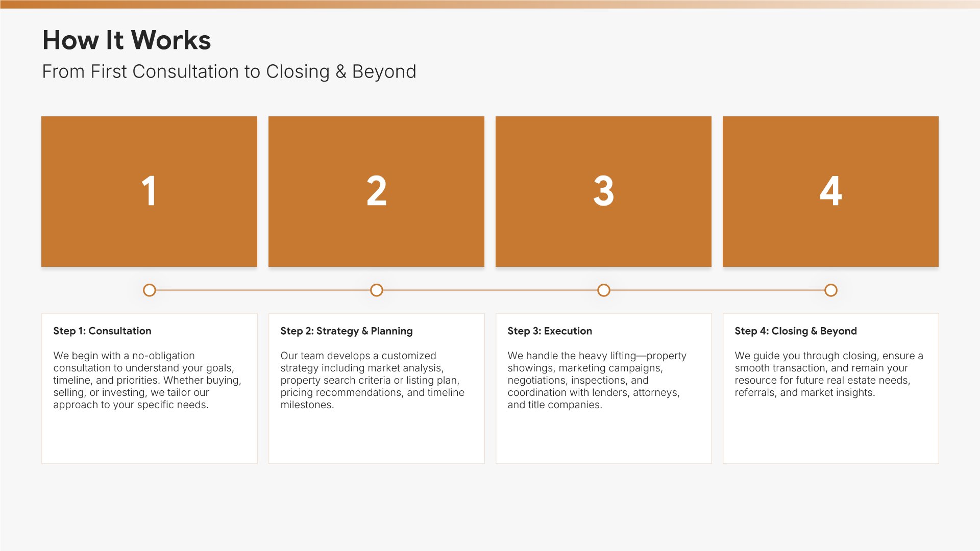Click the Step 4: Closing & Beyond heading
Screen dimensions: 980x551
click(x=796, y=331)
